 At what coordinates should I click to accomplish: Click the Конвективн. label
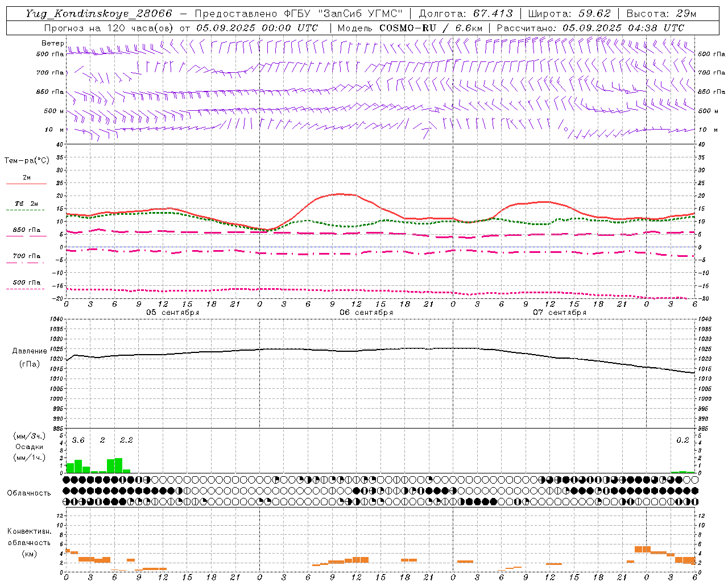pos(29,531)
